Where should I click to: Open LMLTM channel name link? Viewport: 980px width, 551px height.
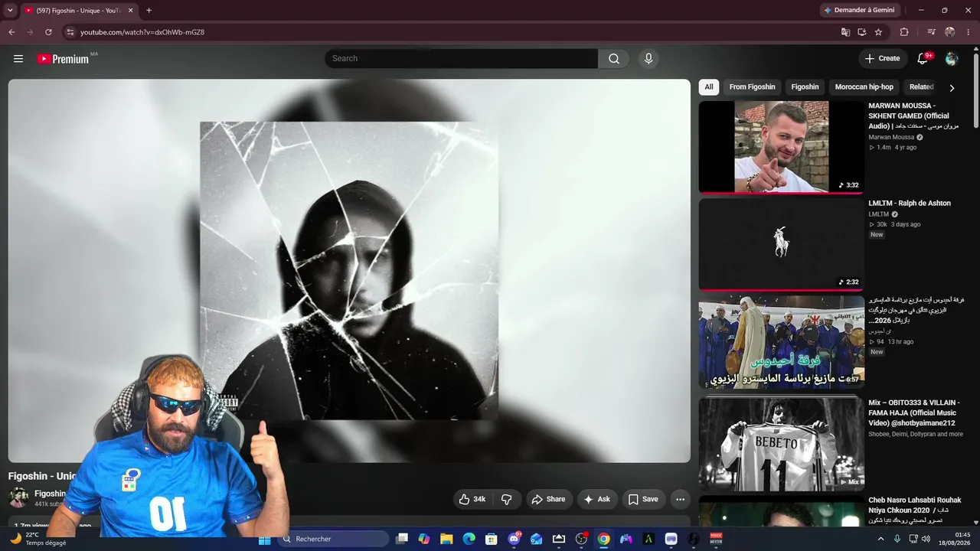click(x=878, y=214)
